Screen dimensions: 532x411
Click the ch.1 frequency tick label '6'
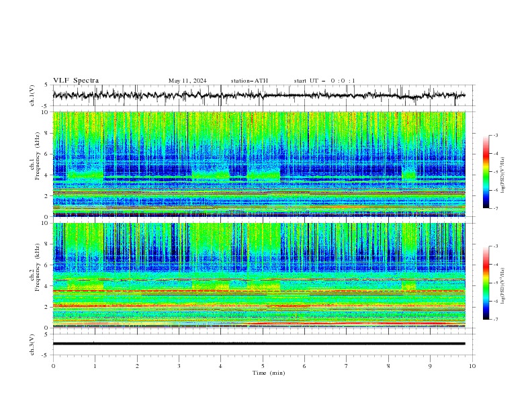(x=48, y=154)
